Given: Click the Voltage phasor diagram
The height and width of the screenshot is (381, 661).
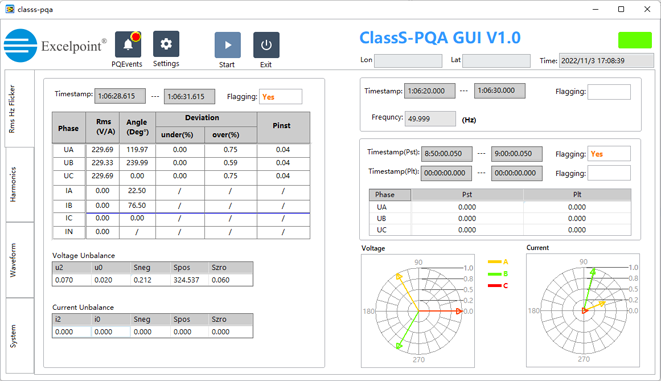Looking at the screenshot, I should click(418, 311).
